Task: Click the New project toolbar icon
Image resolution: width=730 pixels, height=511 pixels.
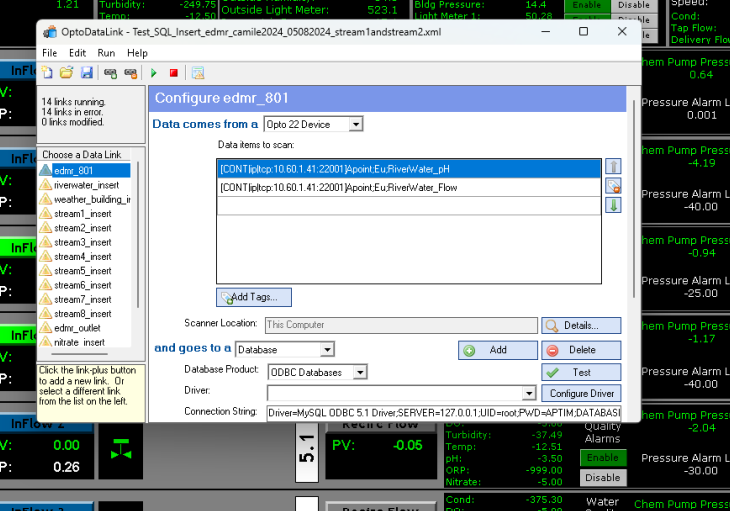Action: click(x=47, y=73)
